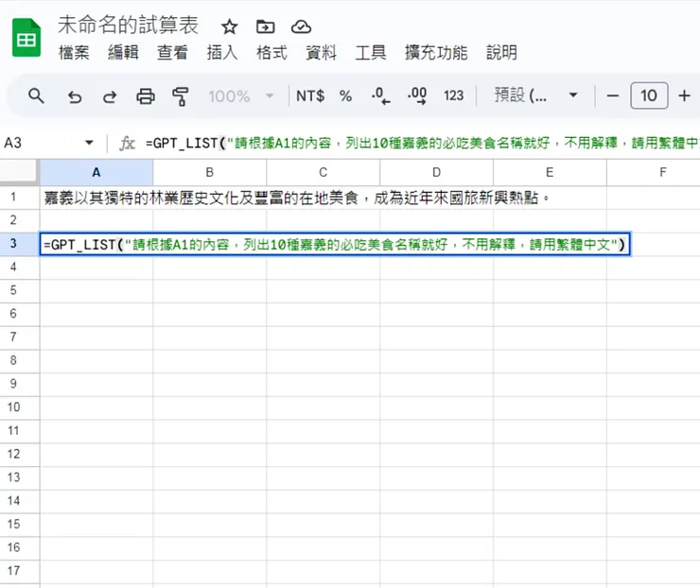The width and height of the screenshot is (700, 588).
Task: Open the 編輯 menu
Action: pos(123,53)
